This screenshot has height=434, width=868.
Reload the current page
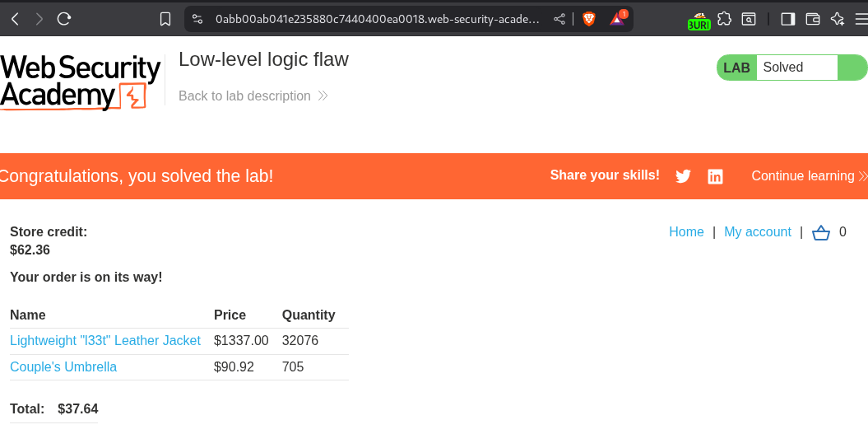coord(64,18)
